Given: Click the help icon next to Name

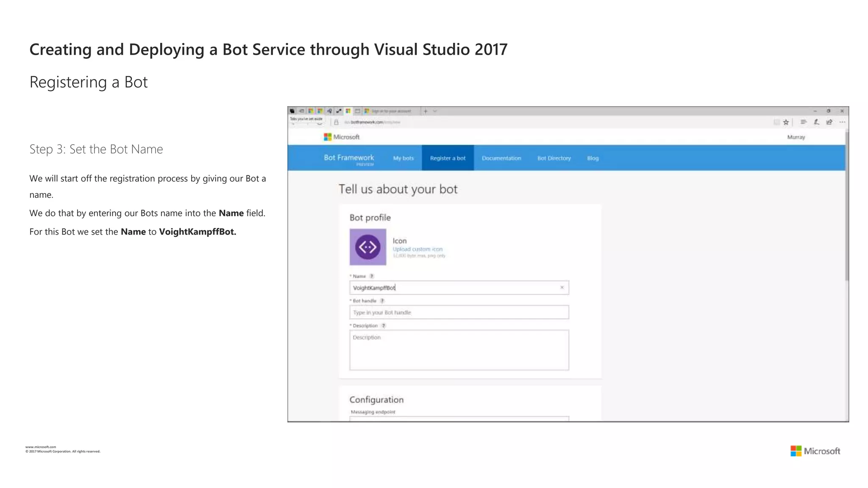Looking at the screenshot, I should (x=372, y=276).
